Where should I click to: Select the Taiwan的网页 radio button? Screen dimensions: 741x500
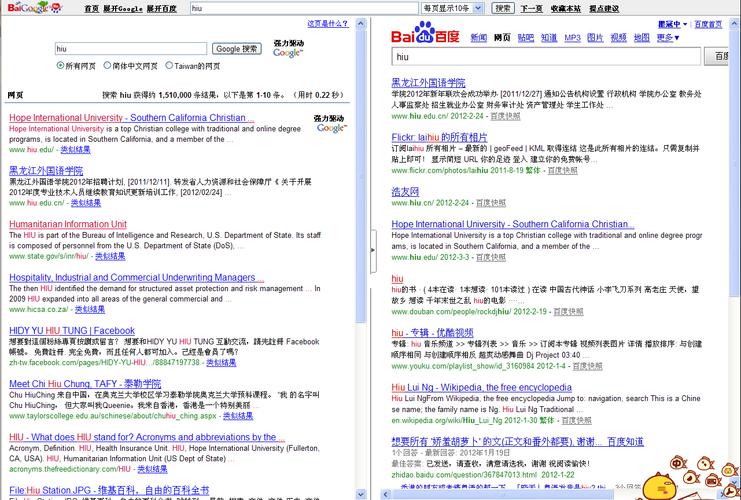click(x=168, y=66)
